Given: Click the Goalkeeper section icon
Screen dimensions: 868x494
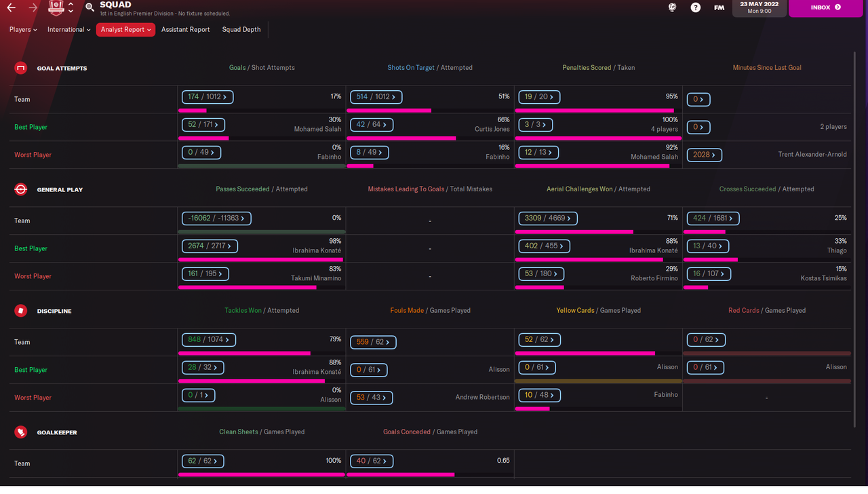Looking at the screenshot, I should point(21,432).
